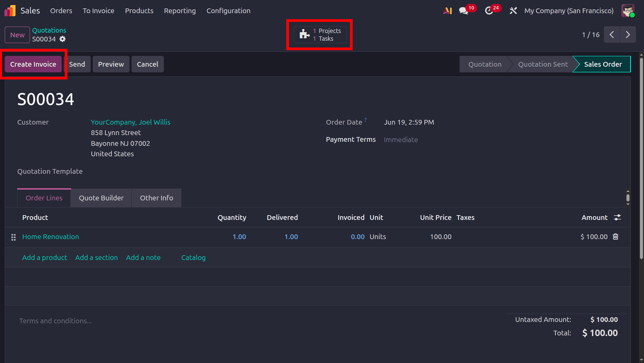Click the 1 / 16 pager counter

point(591,35)
